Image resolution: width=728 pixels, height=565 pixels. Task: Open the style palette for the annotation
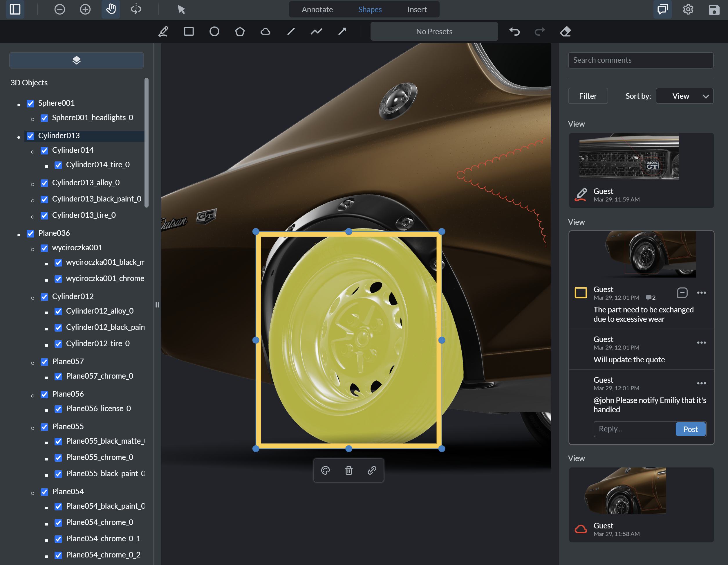(325, 470)
